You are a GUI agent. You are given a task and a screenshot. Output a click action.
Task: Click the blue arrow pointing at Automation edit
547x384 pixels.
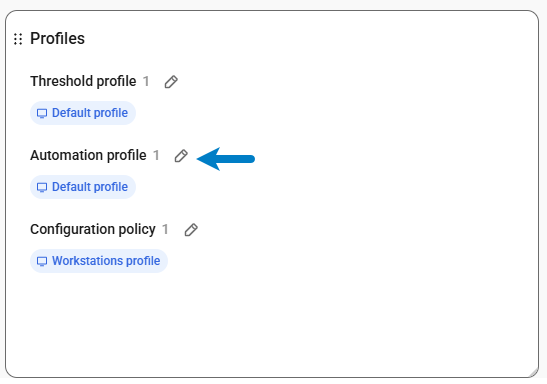coord(226,159)
